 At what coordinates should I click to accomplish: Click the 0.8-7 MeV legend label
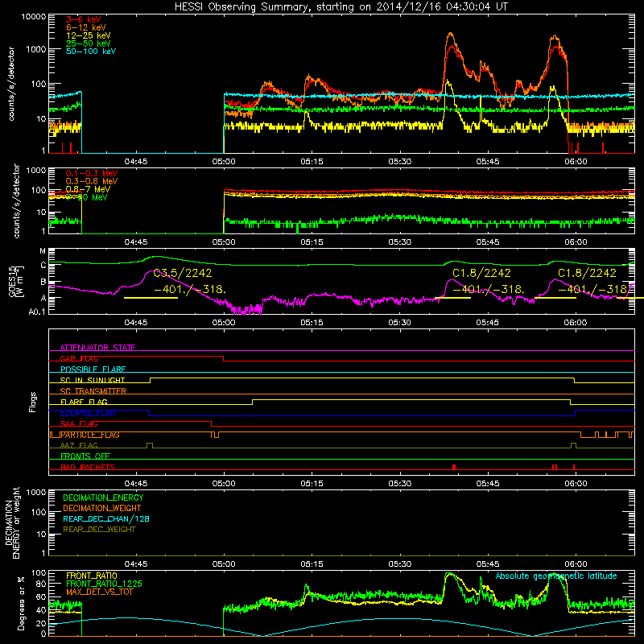tap(88, 189)
